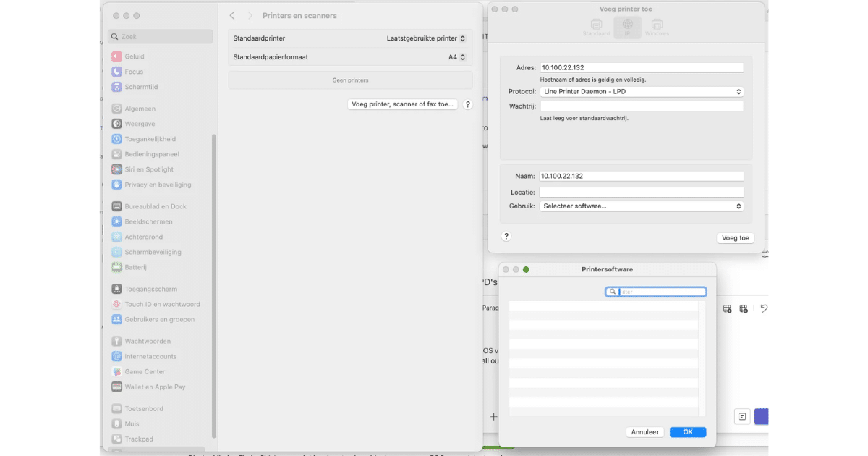Switch to the Standaard printer tab
The height and width of the screenshot is (456, 868).
coord(597,28)
